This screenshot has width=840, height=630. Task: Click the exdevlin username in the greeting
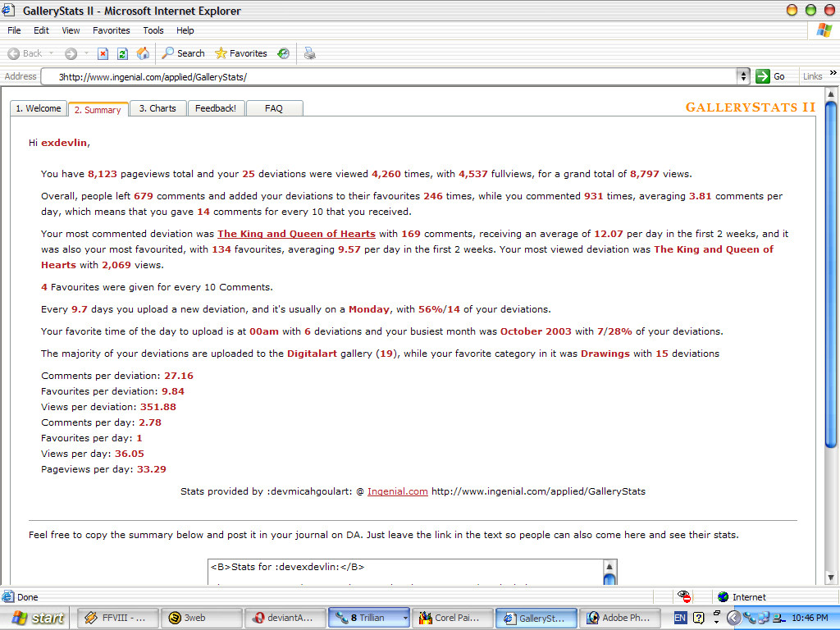point(64,143)
